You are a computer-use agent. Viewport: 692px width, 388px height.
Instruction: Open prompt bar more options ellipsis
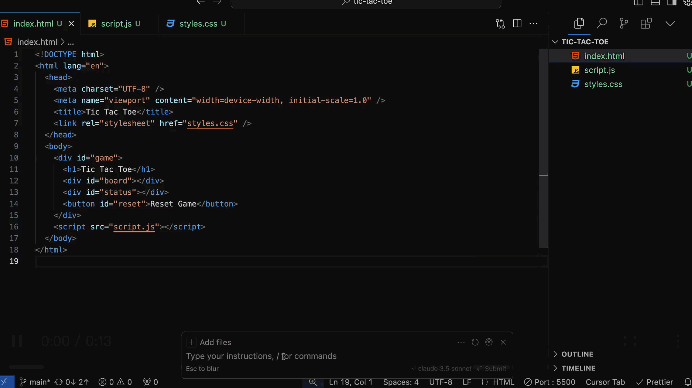tap(461, 343)
